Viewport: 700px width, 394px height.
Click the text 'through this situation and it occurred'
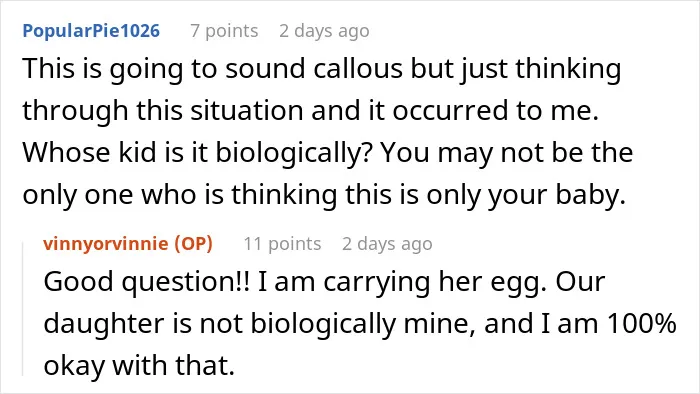click(x=267, y=110)
